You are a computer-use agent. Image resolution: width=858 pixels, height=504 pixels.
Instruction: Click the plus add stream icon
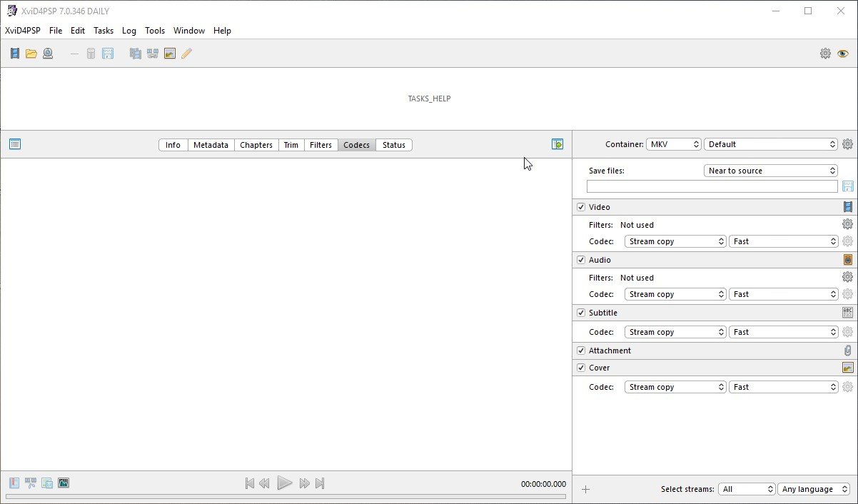click(586, 490)
